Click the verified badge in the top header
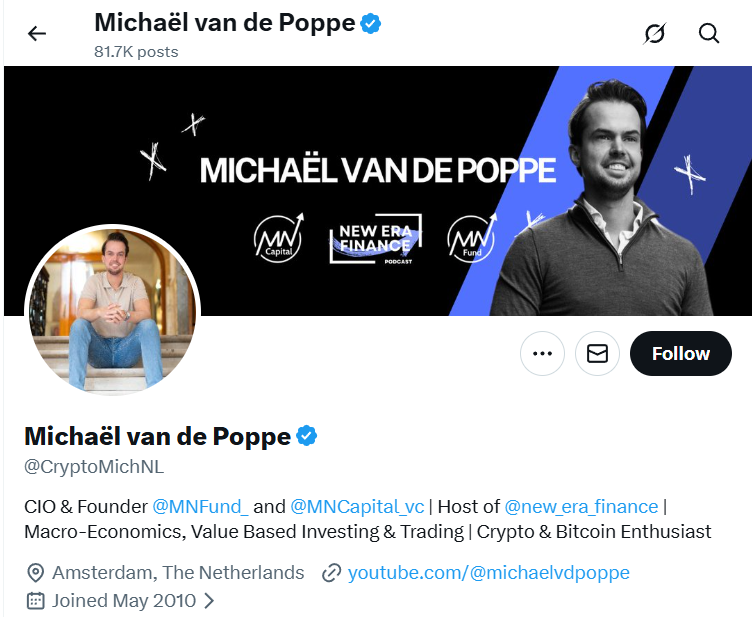This screenshot has height=617, width=752. click(x=371, y=23)
